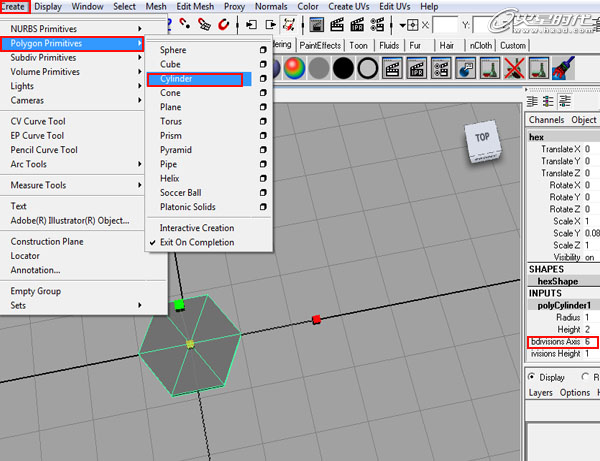This screenshot has height=461, width=600.
Task: Open the option box for Cone
Action: click(263, 93)
